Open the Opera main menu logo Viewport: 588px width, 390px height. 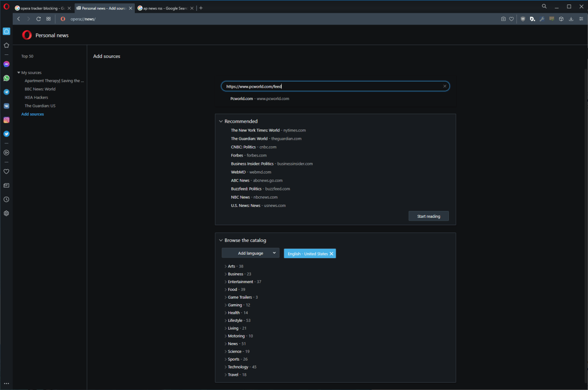point(6,7)
